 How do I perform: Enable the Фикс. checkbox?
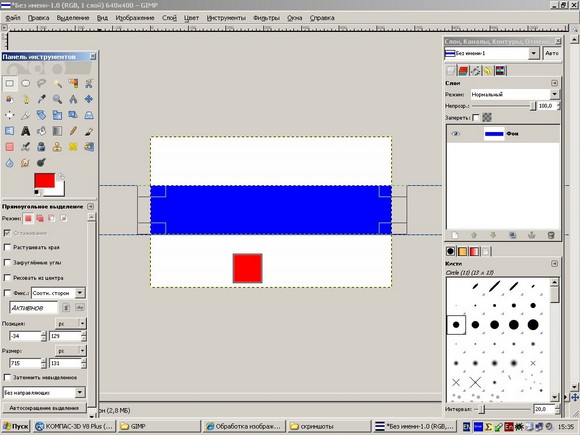click(x=7, y=293)
